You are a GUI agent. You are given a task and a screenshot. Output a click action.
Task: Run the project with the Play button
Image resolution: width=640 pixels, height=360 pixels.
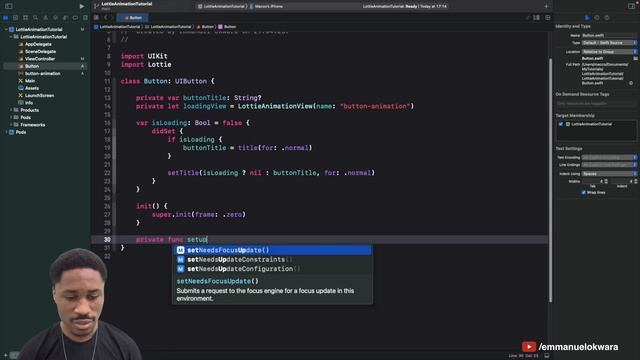[82, 6]
